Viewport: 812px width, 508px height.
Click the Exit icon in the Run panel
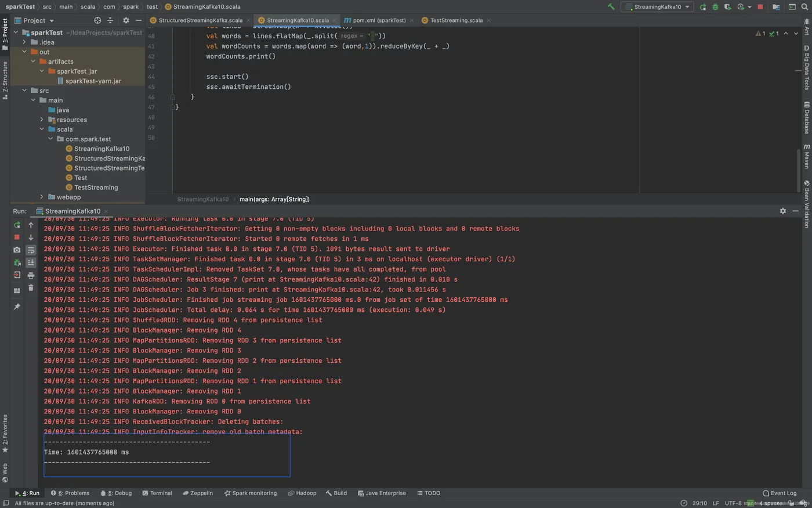pos(17,275)
